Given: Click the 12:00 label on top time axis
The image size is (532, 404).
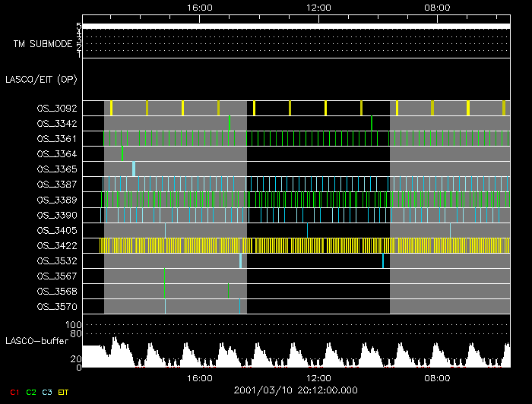Looking at the screenshot, I should [x=318, y=8].
